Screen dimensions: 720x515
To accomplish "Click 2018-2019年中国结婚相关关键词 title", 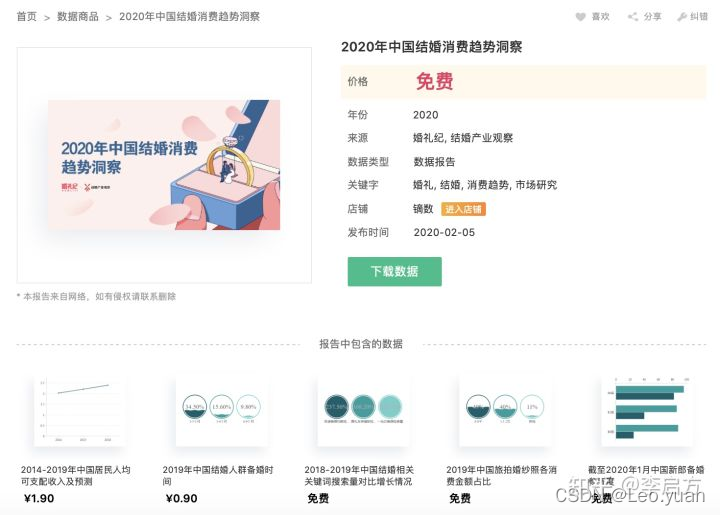I will (359, 476).
